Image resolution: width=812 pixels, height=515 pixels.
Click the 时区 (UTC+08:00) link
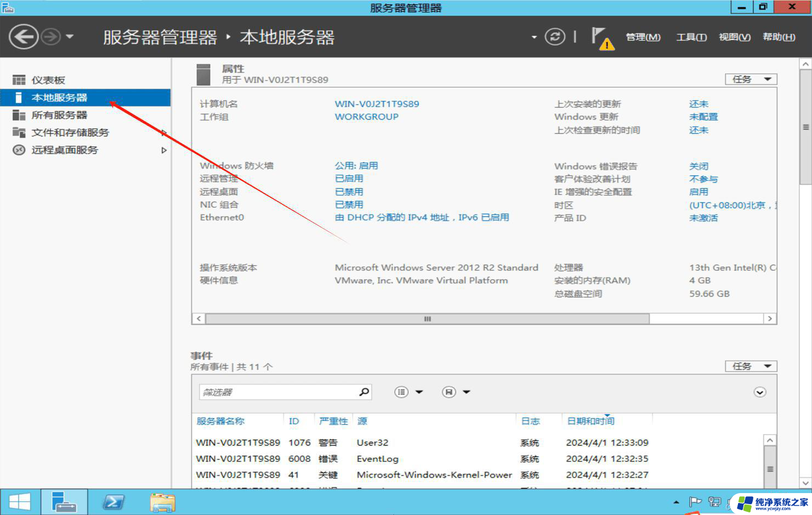pyautogui.click(x=732, y=205)
